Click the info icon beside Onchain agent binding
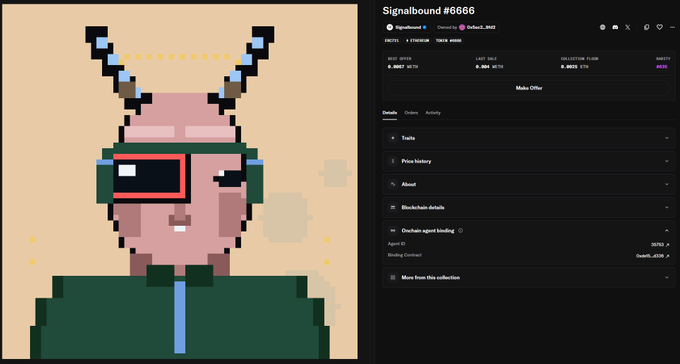 (461, 231)
